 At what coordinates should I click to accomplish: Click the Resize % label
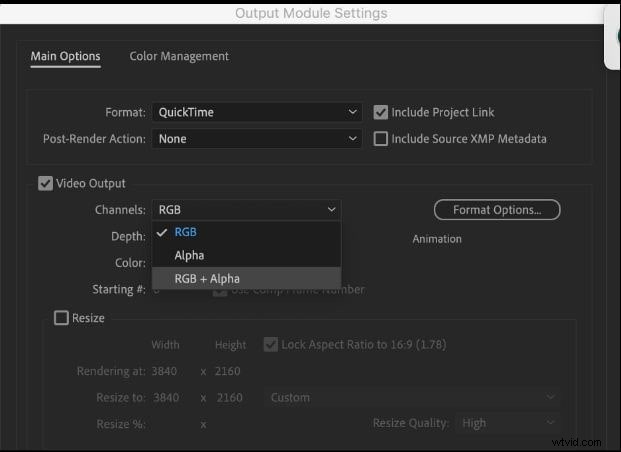tap(120, 424)
